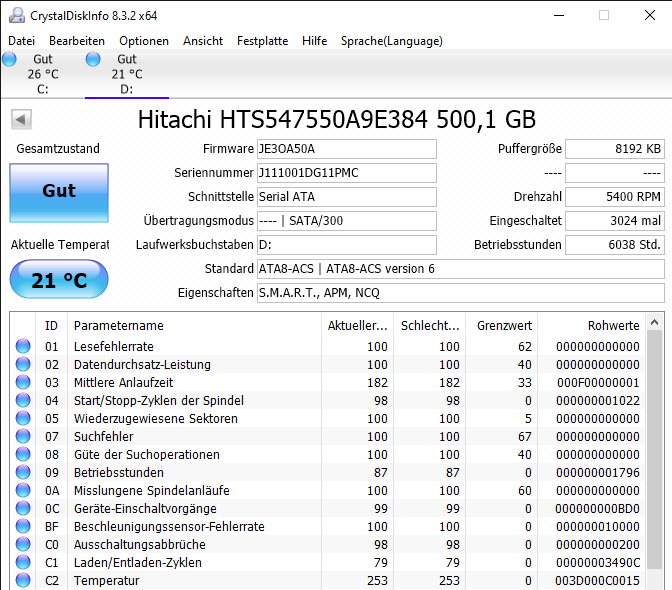Click the scrollbar up arrow in the SMART list
The width and height of the screenshot is (672, 590).
point(654,322)
